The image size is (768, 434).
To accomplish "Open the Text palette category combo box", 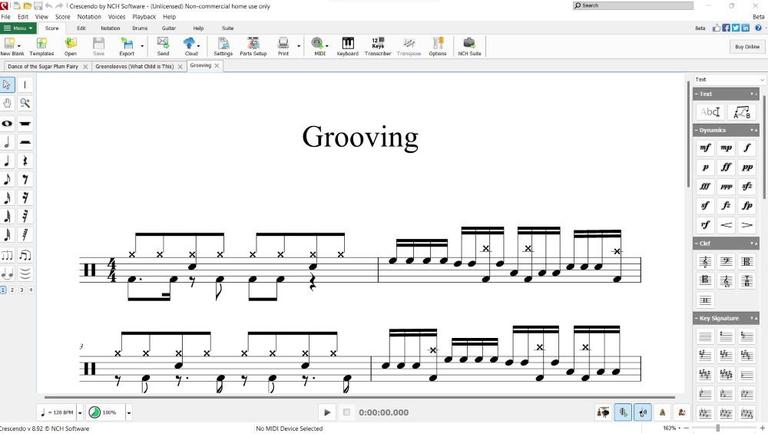I will click(x=729, y=79).
